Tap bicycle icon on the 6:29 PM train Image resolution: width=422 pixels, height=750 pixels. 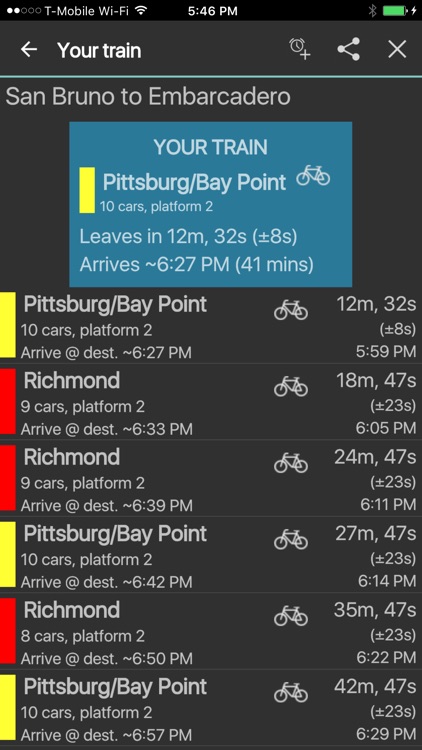pyautogui.click(x=291, y=692)
